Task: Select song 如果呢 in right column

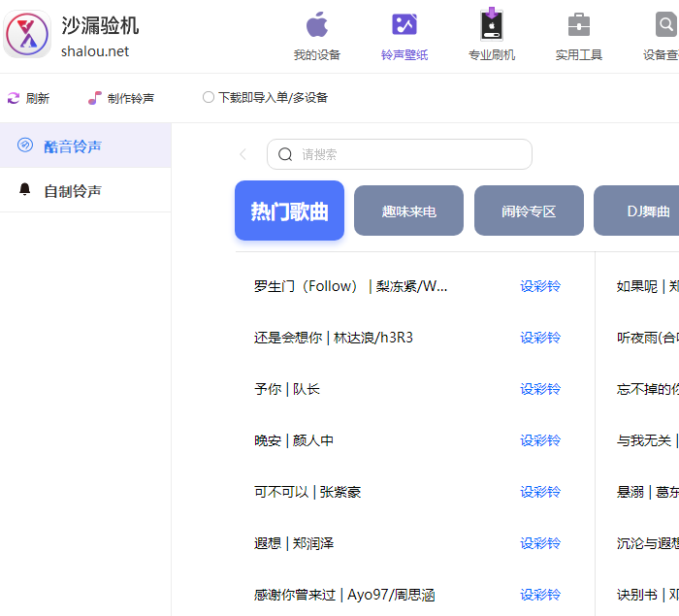Action: click(647, 286)
